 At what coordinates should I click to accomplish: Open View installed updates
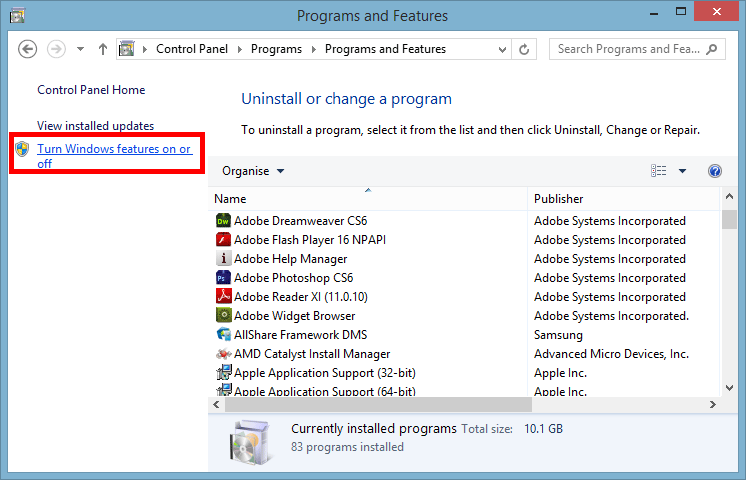(x=96, y=126)
